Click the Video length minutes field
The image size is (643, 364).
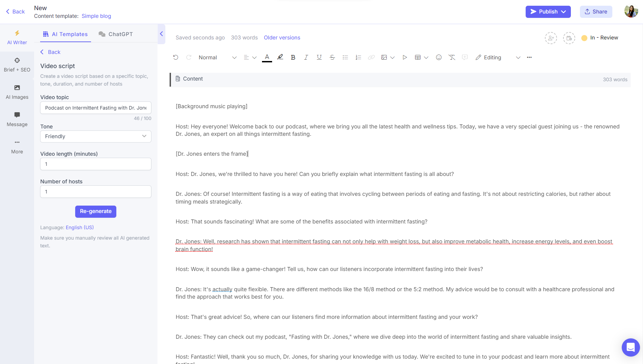tap(96, 164)
